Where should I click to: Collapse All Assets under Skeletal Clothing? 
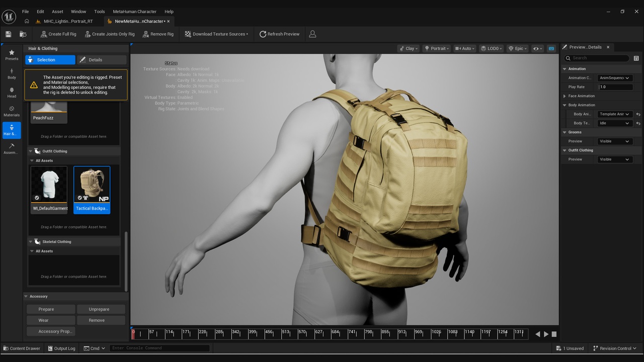point(32,251)
